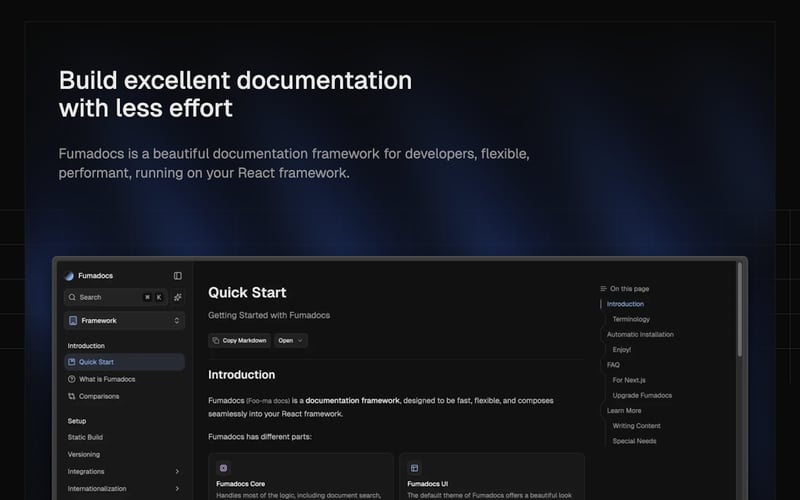
Task: Open the Framework selector dropdown
Action: [124, 321]
